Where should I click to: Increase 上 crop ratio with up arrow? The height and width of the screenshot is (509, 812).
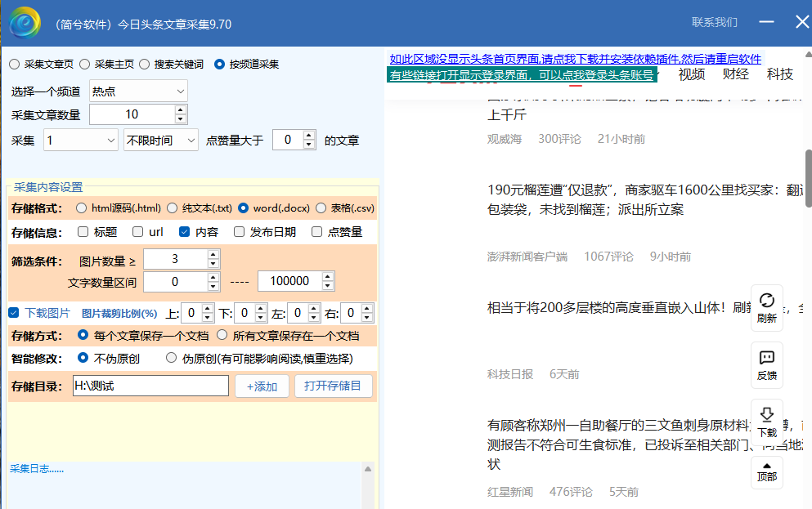pos(207,308)
